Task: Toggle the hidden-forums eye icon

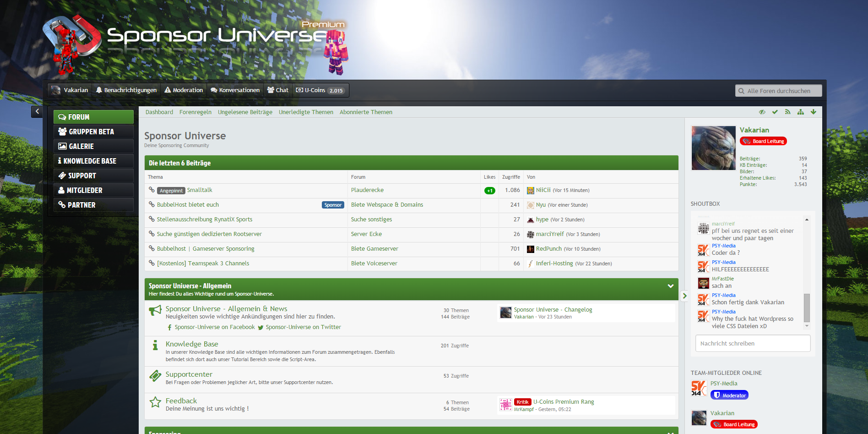Action: tap(762, 112)
